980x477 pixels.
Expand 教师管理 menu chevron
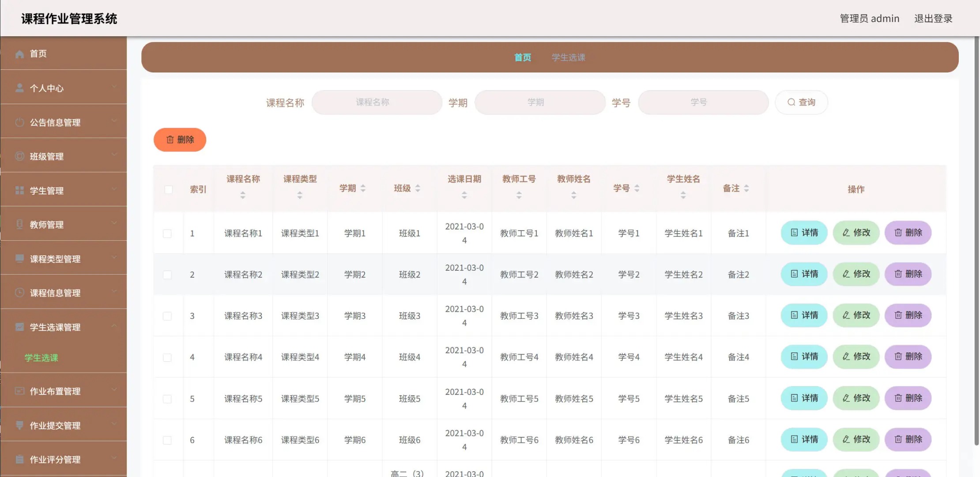coord(114,223)
